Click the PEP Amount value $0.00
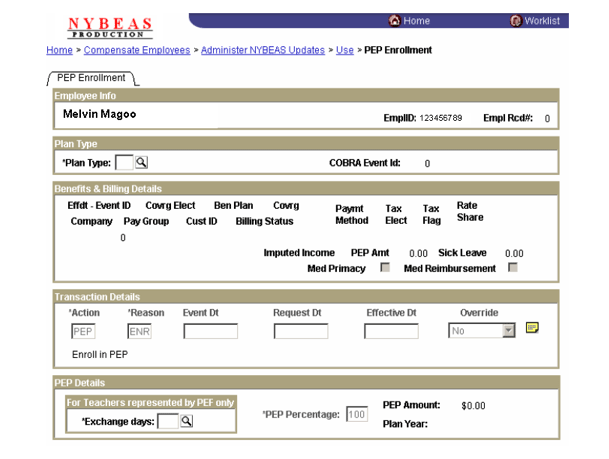The height and width of the screenshot is (459, 609). click(x=473, y=406)
